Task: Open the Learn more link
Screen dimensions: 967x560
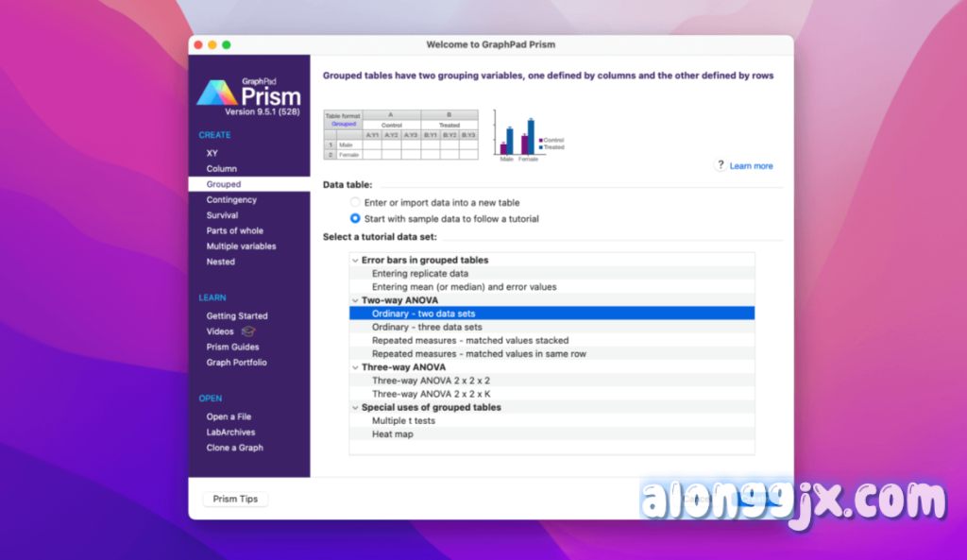Action: (751, 166)
